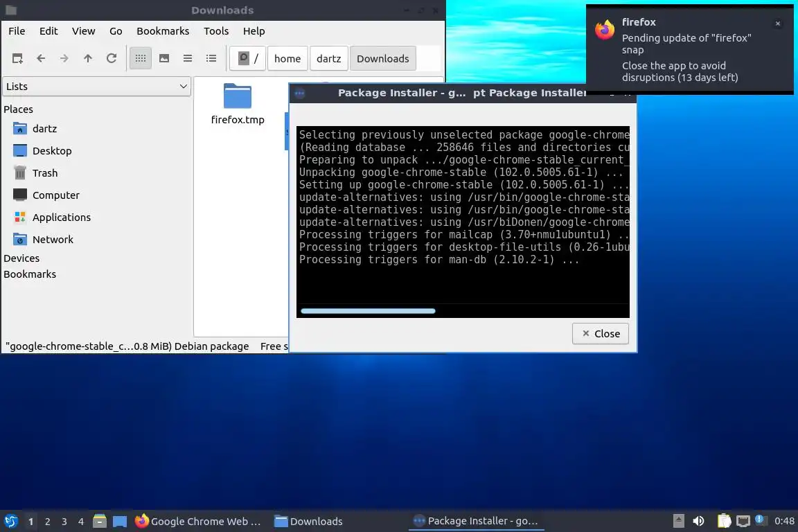Click the network monitor tray icon
The width and height of the screenshot is (798, 532).
(x=743, y=521)
